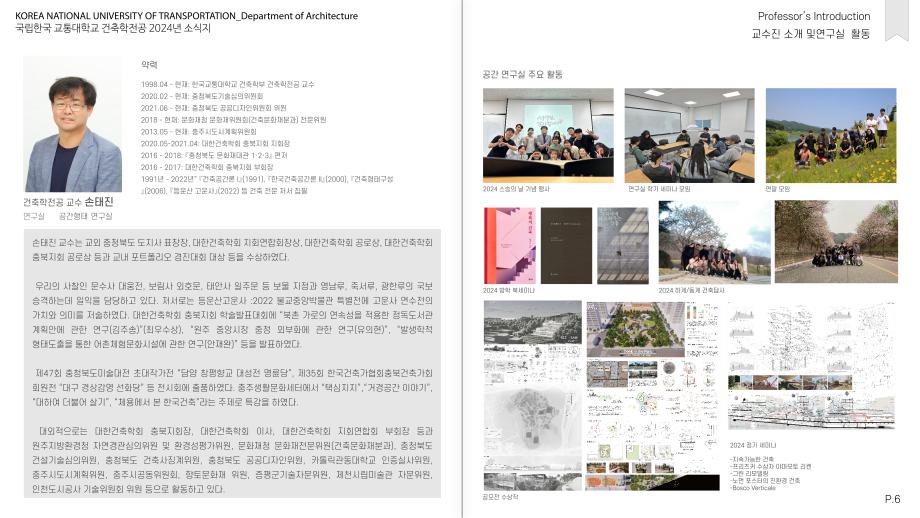Click the professor's portrait photo
This screenshot has height=518, width=920.
[x=73, y=124]
